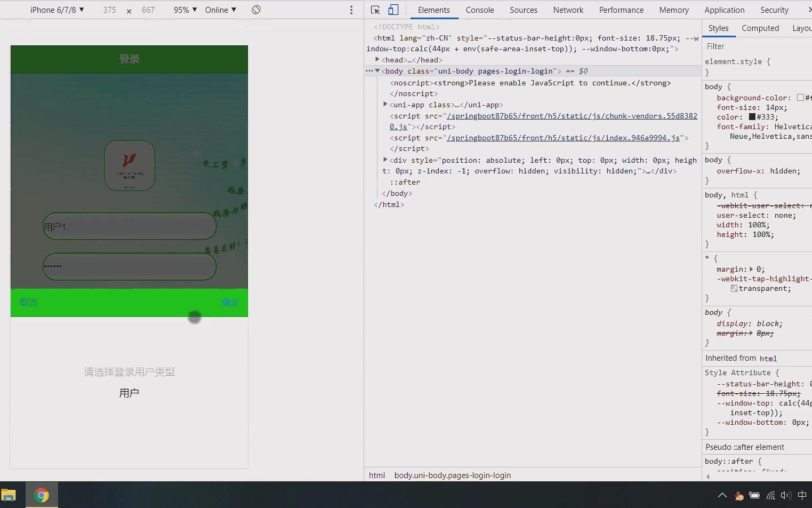This screenshot has height=508, width=812.
Task: Select the Styles sidebar tab
Action: tap(718, 28)
